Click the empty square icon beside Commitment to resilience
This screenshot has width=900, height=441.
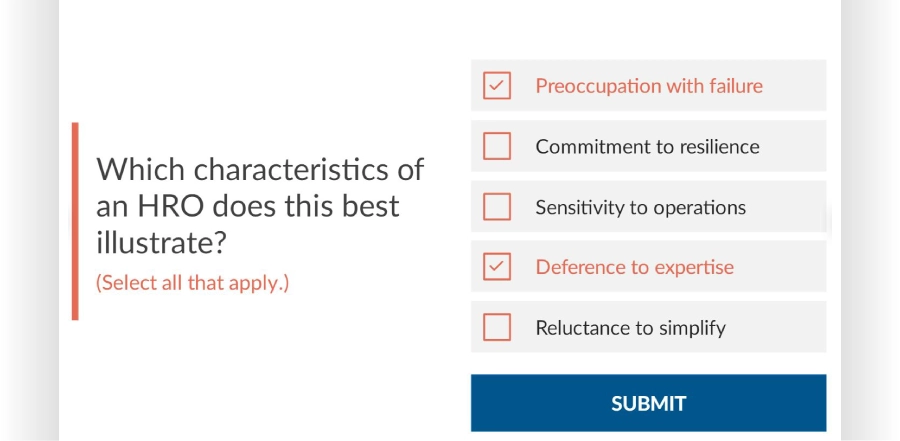(x=496, y=146)
